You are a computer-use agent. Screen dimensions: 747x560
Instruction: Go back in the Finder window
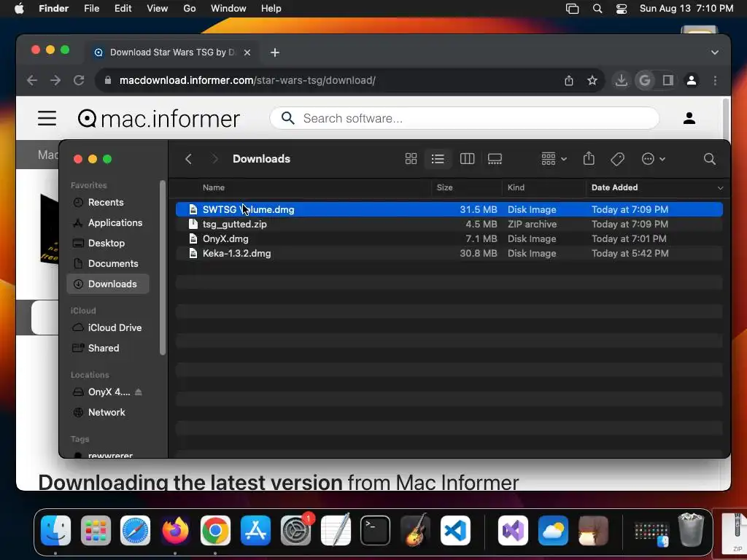(x=189, y=158)
